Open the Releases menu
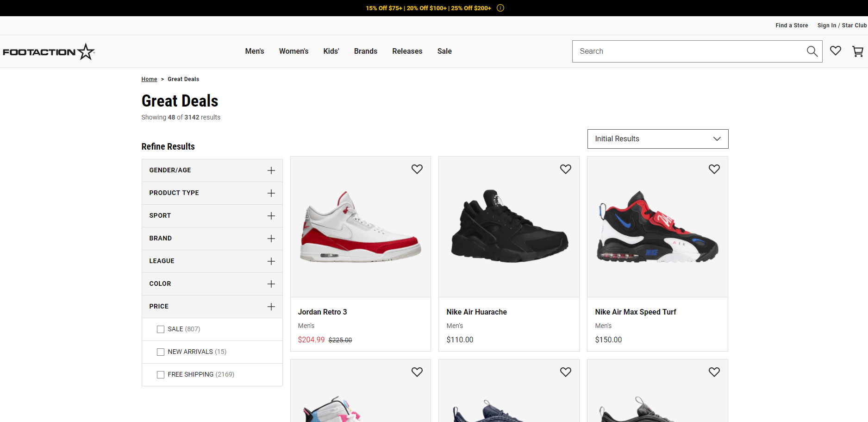The width and height of the screenshot is (868, 422). [407, 51]
